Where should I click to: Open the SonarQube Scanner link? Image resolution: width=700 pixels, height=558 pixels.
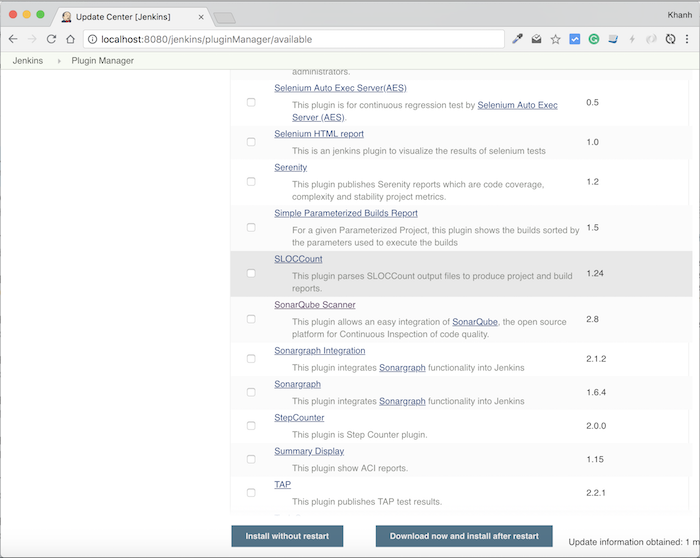pyautogui.click(x=315, y=305)
